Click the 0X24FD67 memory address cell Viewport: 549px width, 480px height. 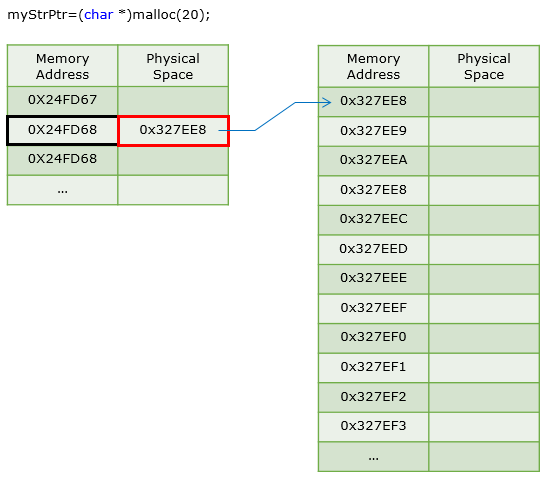pos(62,101)
